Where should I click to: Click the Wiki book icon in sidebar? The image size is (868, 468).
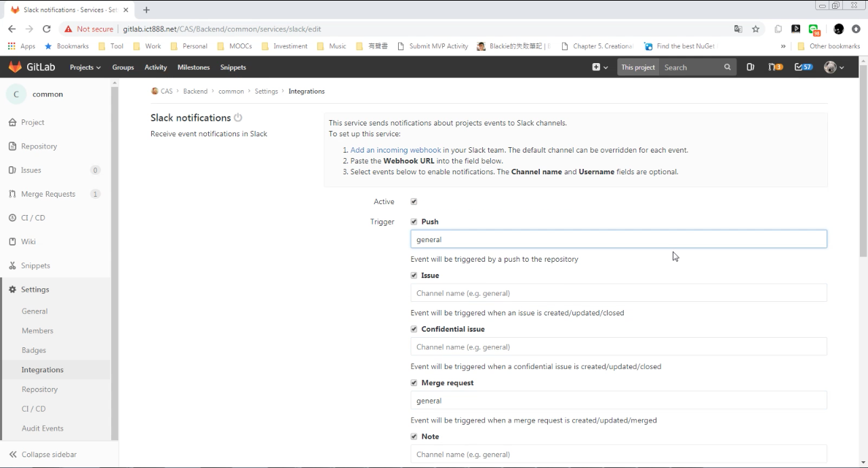coord(12,241)
